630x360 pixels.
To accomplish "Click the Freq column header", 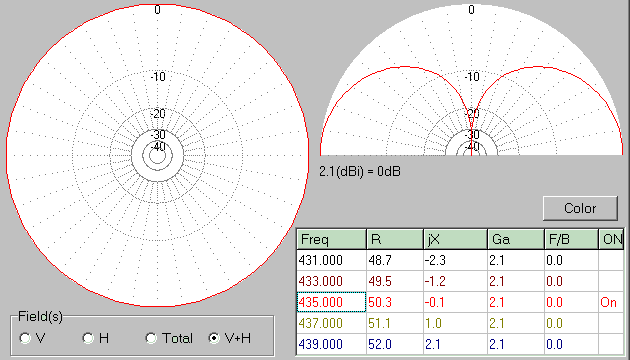I will [x=331, y=239].
